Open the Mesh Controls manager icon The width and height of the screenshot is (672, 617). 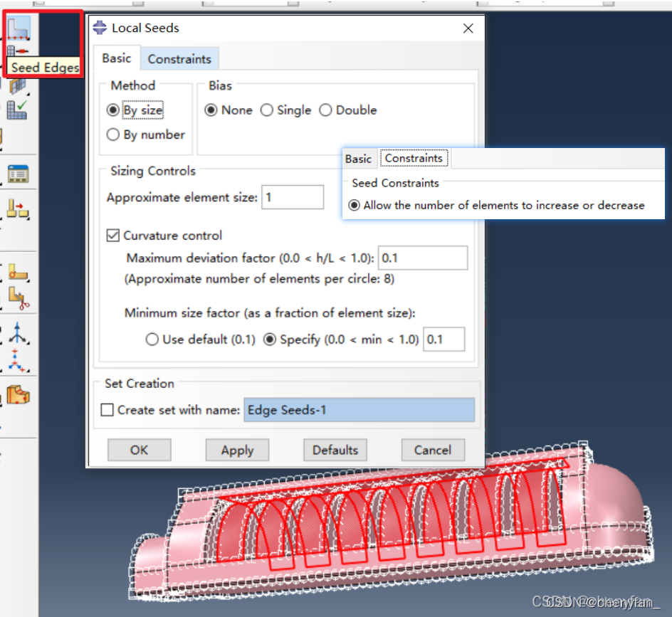[17, 173]
